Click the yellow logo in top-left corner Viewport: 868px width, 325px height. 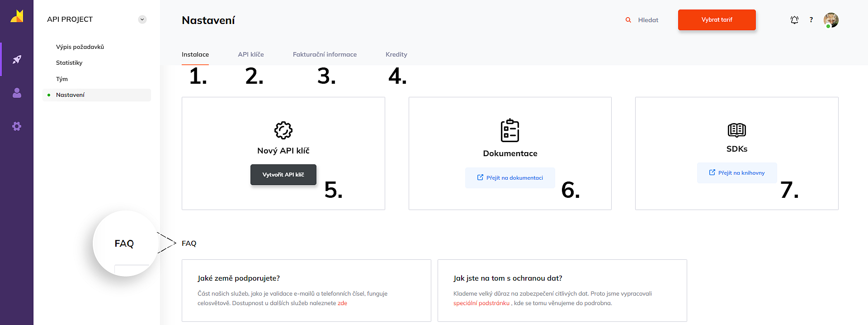tap(17, 17)
